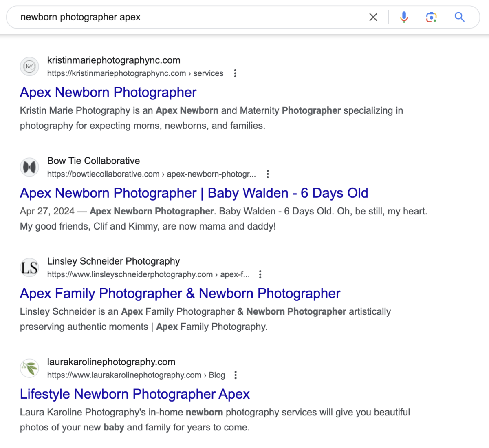Click the search query text field

click(183, 17)
